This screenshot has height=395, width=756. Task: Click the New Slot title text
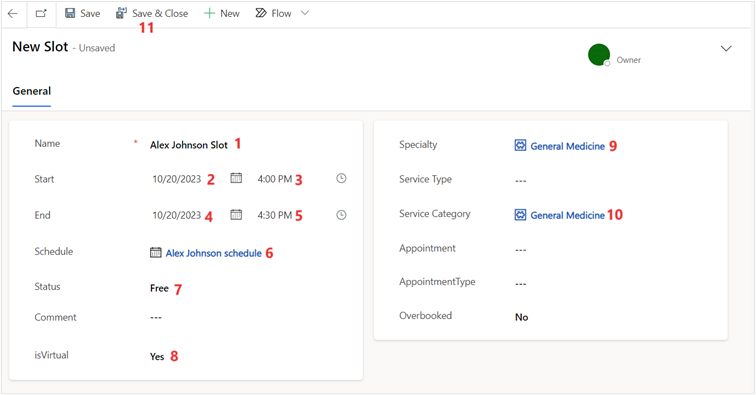[40, 47]
